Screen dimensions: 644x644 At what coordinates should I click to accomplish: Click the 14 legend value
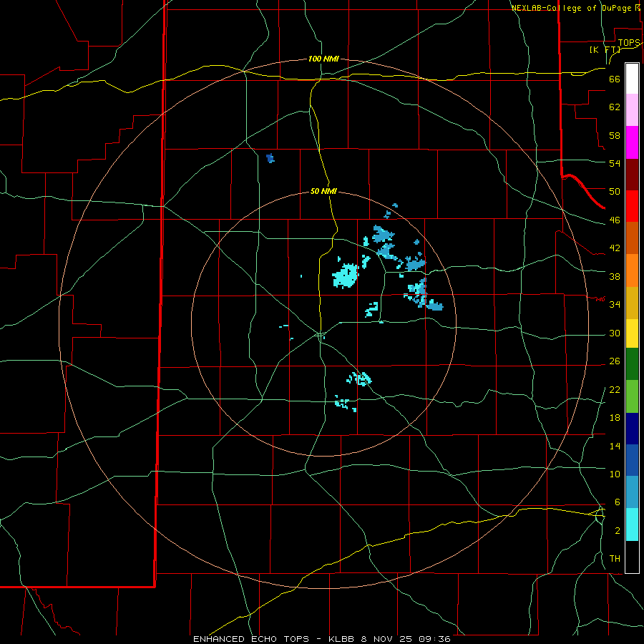pos(615,446)
